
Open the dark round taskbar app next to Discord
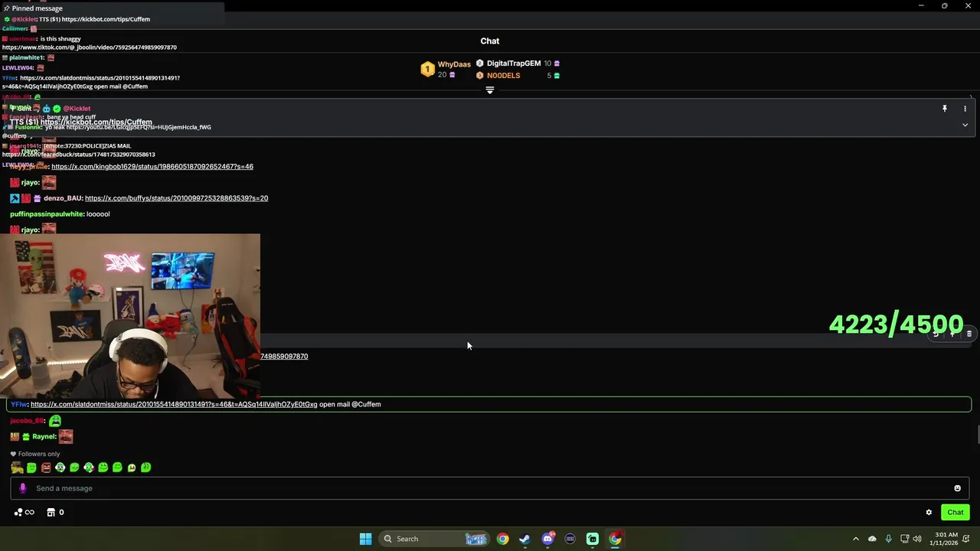point(570,539)
